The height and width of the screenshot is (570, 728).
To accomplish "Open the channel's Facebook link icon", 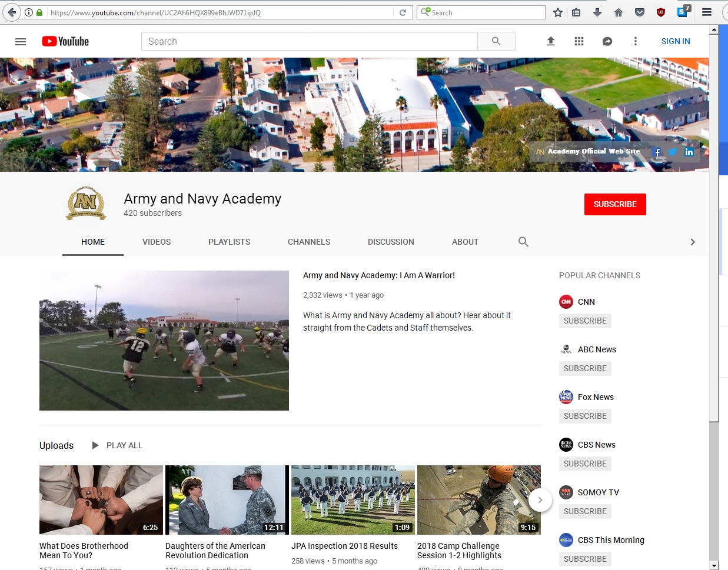I will 657,152.
